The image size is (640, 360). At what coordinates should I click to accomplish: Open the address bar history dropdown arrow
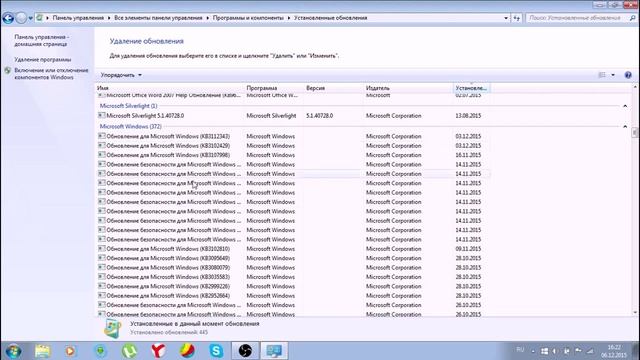coord(506,18)
